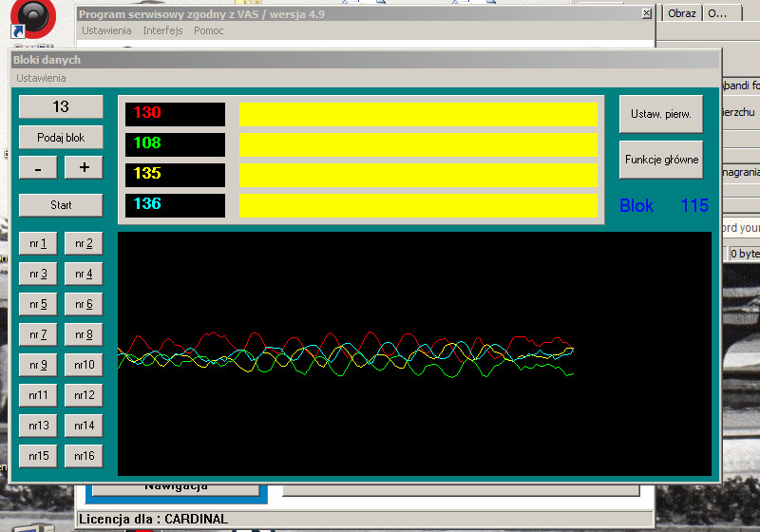Image resolution: width=760 pixels, height=532 pixels.
Task: Click the Podaj blok button
Action: pyautogui.click(x=61, y=138)
